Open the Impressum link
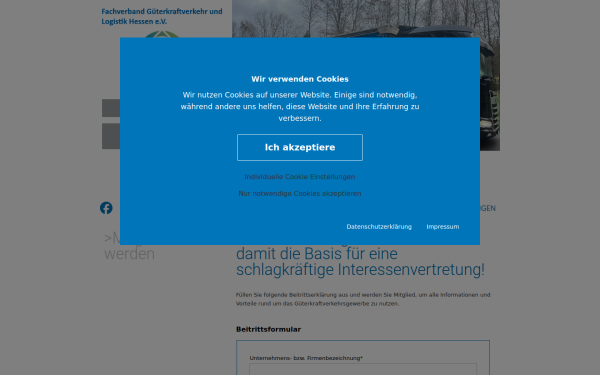 (x=443, y=227)
